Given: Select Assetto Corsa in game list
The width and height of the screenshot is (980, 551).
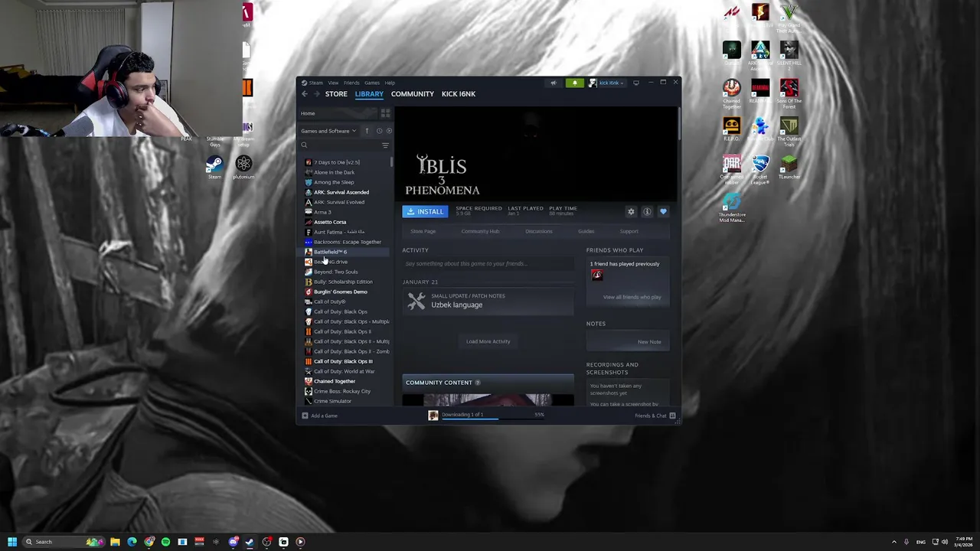Looking at the screenshot, I should [330, 223].
